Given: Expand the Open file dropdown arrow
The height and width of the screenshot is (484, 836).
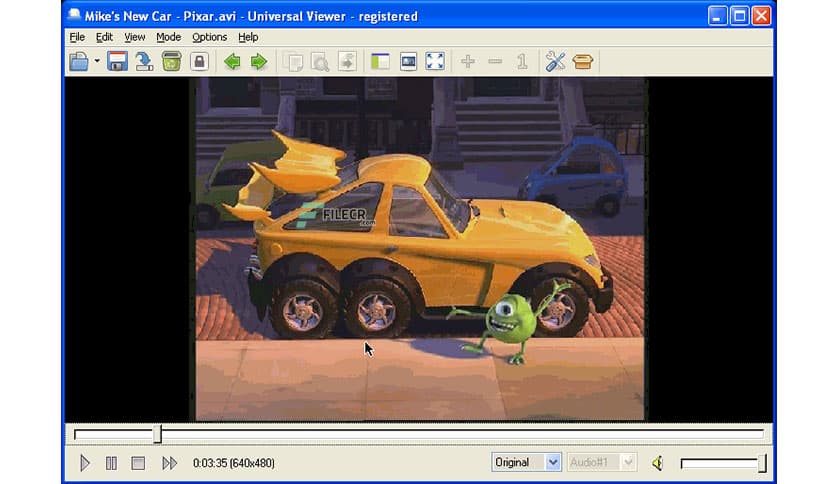Looking at the screenshot, I should coord(97,61).
